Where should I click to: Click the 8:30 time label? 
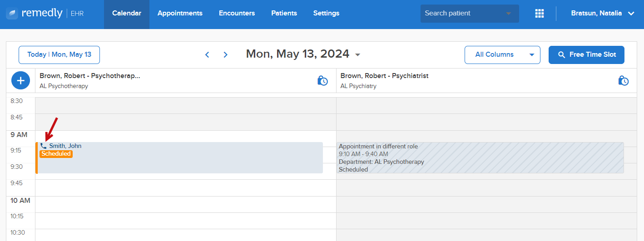(17, 101)
